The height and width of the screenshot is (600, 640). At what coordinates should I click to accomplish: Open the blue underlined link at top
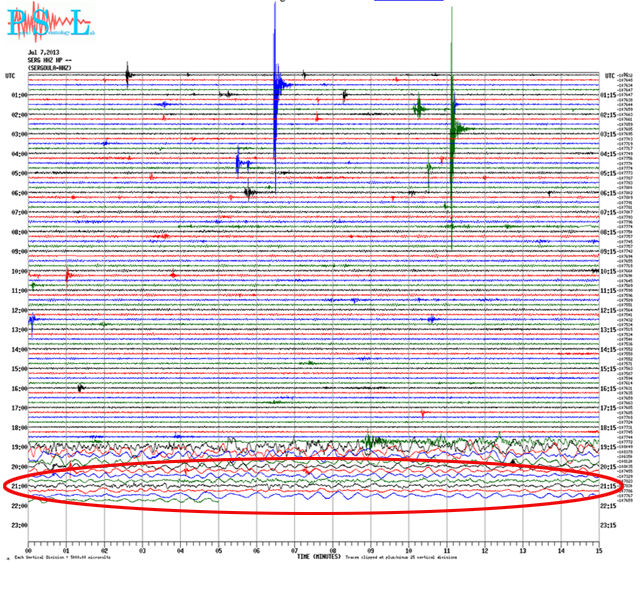396,3
